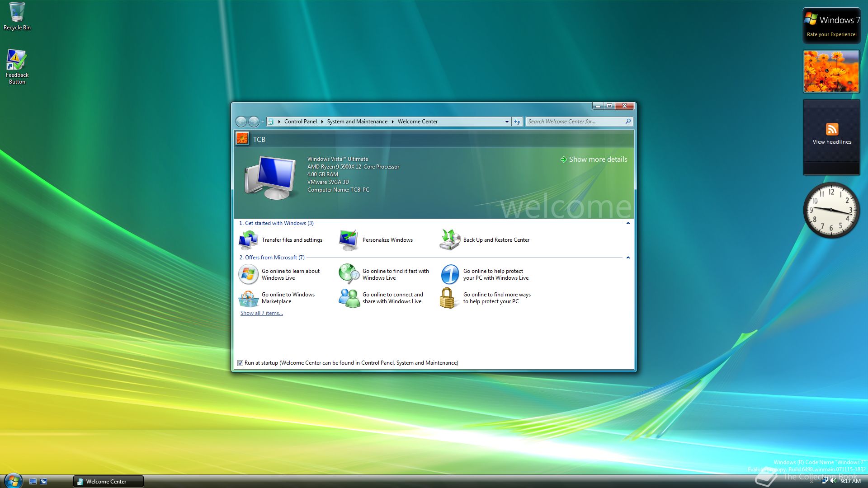Click the analog clock gadget
Image resolution: width=868 pixels, height=488 pixels.
831,210
